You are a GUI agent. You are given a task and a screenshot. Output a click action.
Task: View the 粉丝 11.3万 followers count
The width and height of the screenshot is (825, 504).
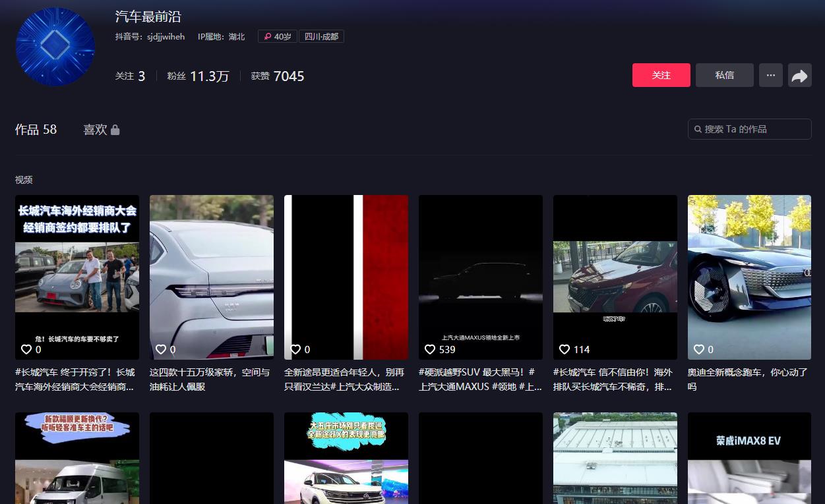(198, 76)
